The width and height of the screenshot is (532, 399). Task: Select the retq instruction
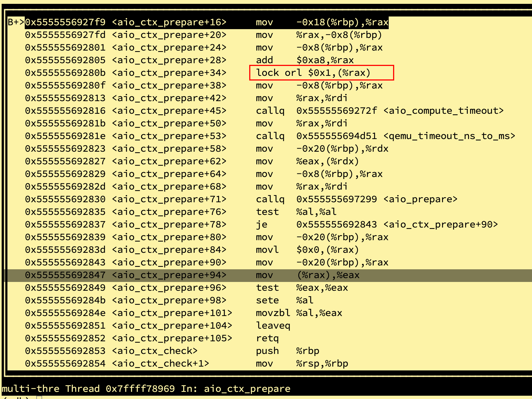pyautogui.click(x=267, y=338)
